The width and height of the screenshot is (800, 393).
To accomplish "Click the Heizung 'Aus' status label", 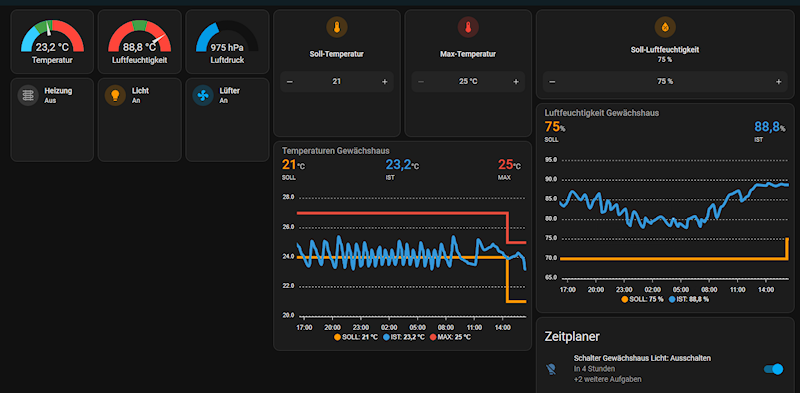I will [50, 101].
